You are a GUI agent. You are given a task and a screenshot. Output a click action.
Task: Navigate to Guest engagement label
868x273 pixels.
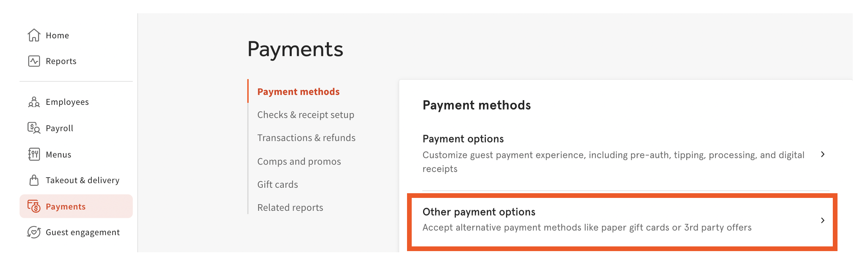point(82,232)
